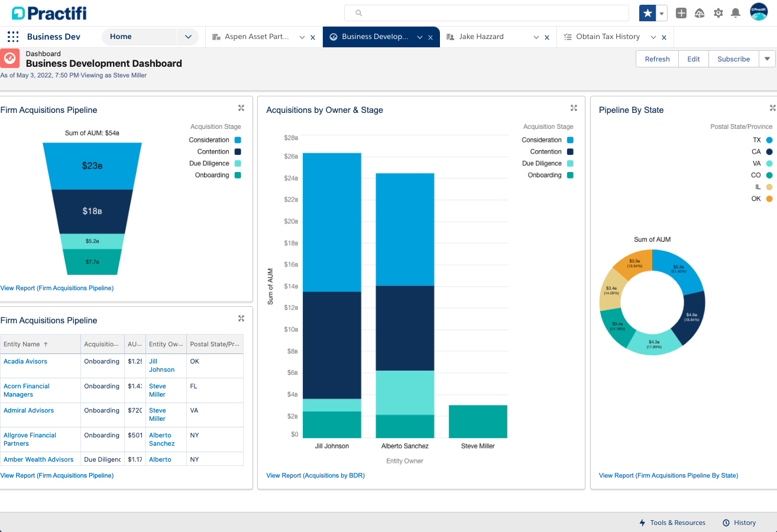Close the Aspen Asset Partners tab
The image size is (777, 532).
(313, 37)
